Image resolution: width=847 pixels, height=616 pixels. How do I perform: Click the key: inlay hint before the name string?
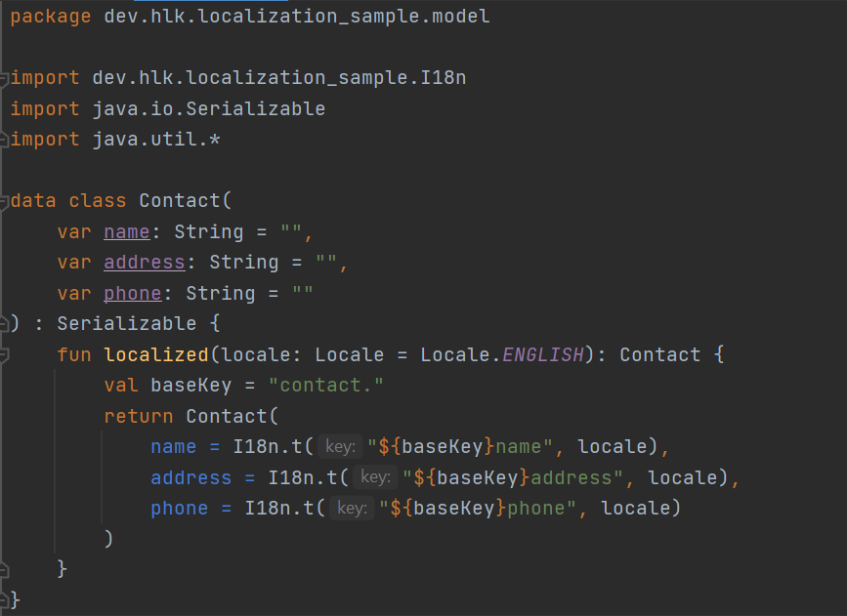click(340, 447)
